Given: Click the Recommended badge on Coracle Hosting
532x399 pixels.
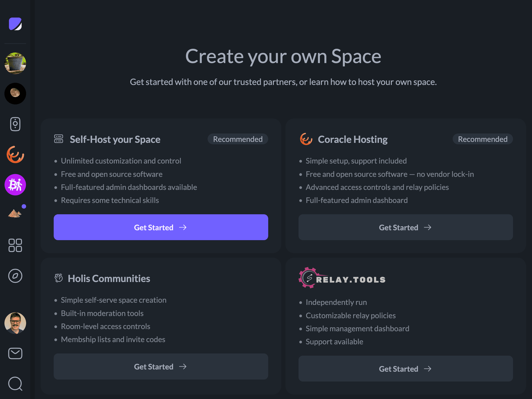Looking at the screenshot, I should [482, 139].
